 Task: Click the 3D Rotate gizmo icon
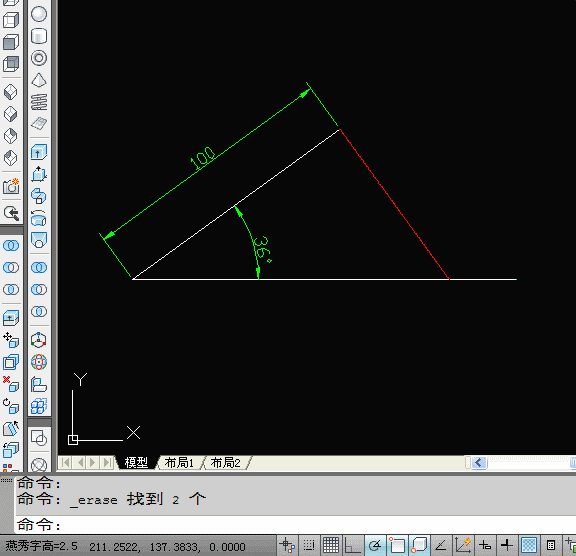click(39, 362)
